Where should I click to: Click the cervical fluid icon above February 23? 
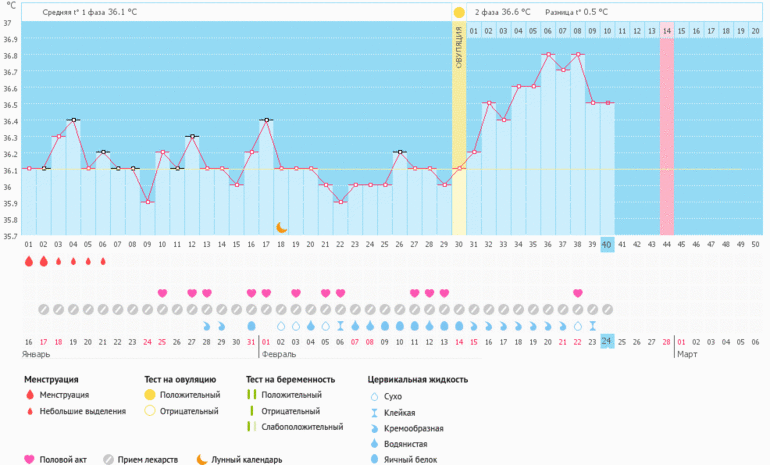click(x=592, y=326)
